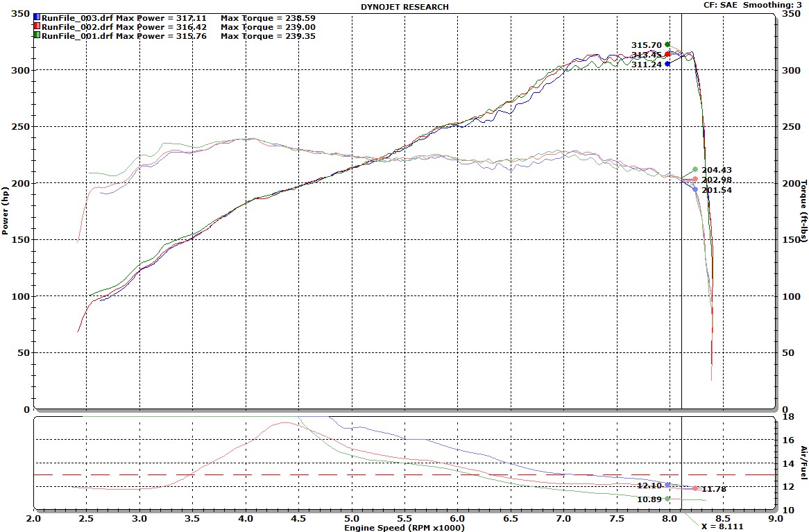Click the blue torque marker at 201.54
The image size is (809, 532).
tap(695, 189)
